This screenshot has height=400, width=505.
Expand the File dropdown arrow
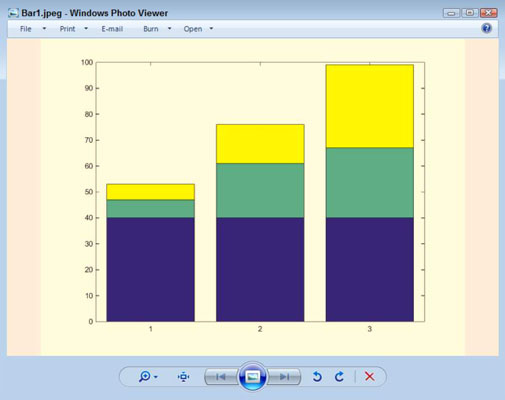44,29
